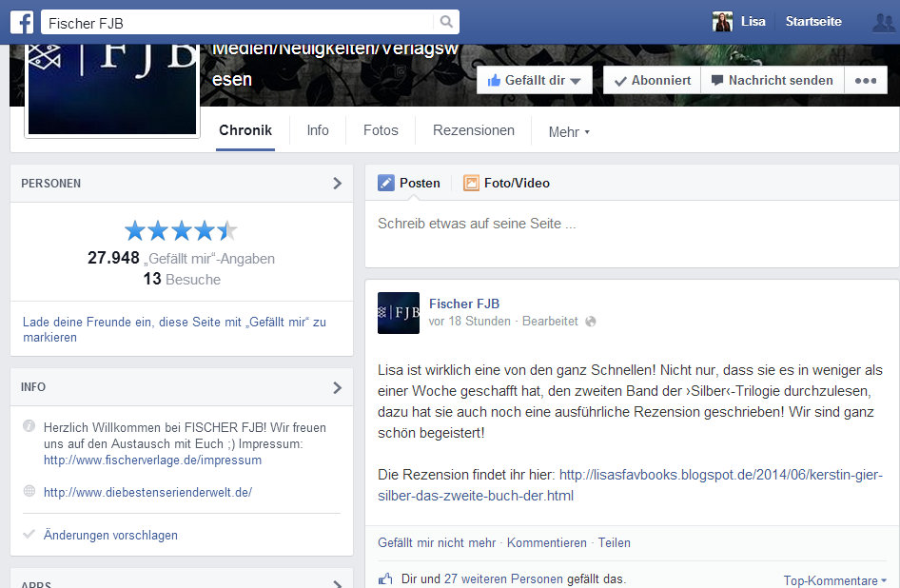Open the Fischer FJB page profile picture
Viewport: 900px width, 588px height.
[112, 90]
